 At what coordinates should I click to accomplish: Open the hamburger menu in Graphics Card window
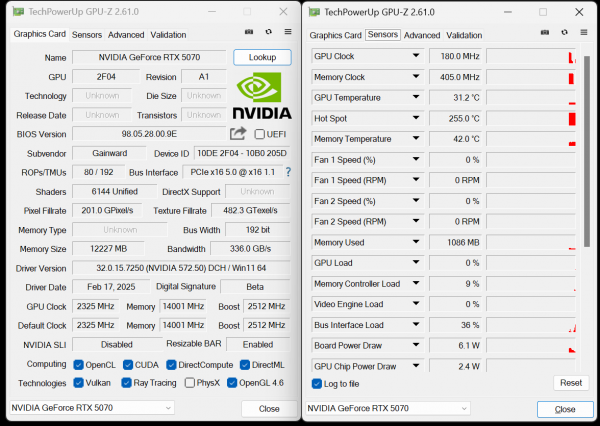[287, 33]
